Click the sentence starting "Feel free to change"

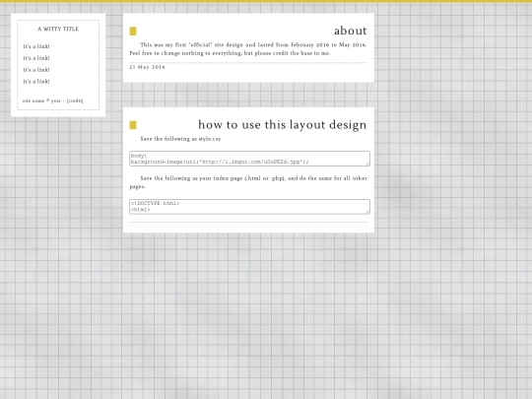[230, 53]
